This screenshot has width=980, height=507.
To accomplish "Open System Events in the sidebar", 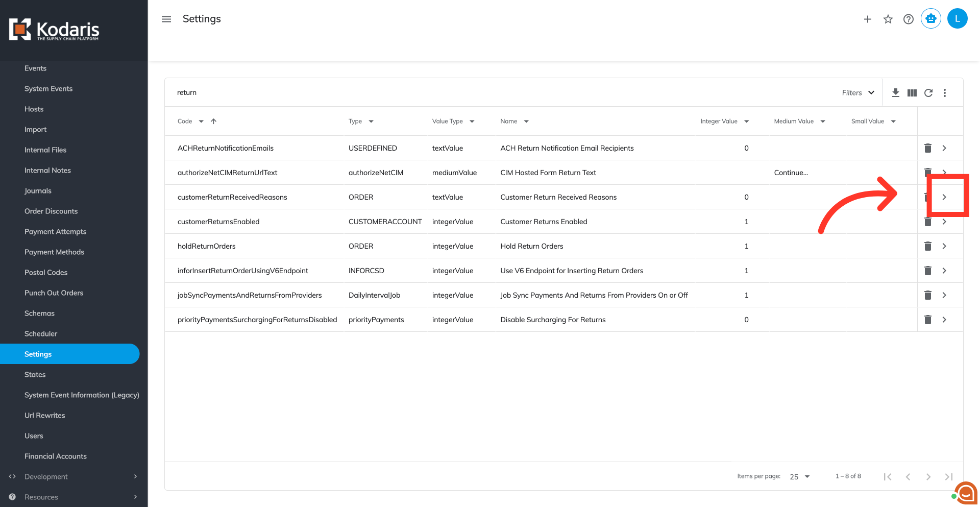I will point(48,88).
